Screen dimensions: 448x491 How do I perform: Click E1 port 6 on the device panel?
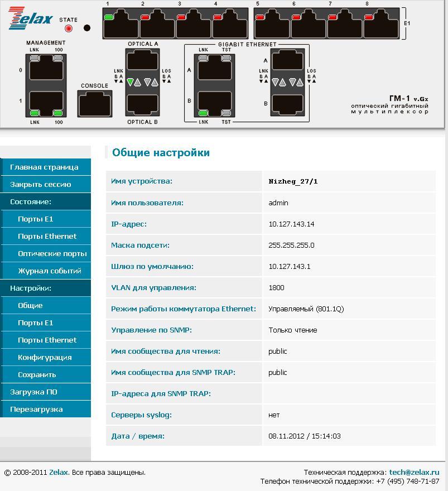[x=309, y=24]
